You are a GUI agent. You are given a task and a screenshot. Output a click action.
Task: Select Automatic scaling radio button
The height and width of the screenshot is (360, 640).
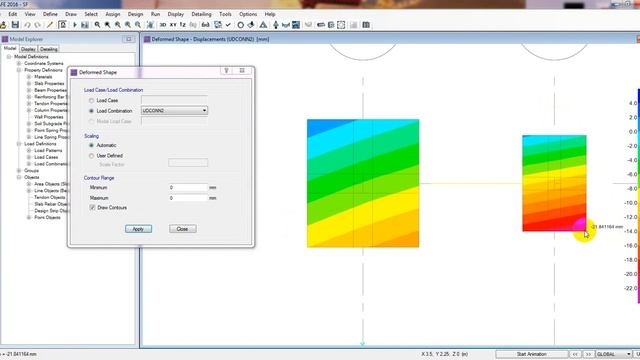coord(91,145)
